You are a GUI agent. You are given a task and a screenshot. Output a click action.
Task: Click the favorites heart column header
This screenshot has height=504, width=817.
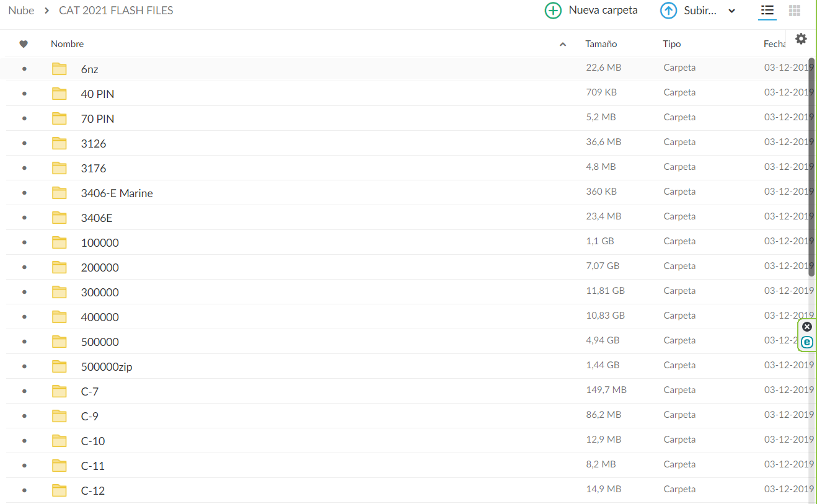24,44
